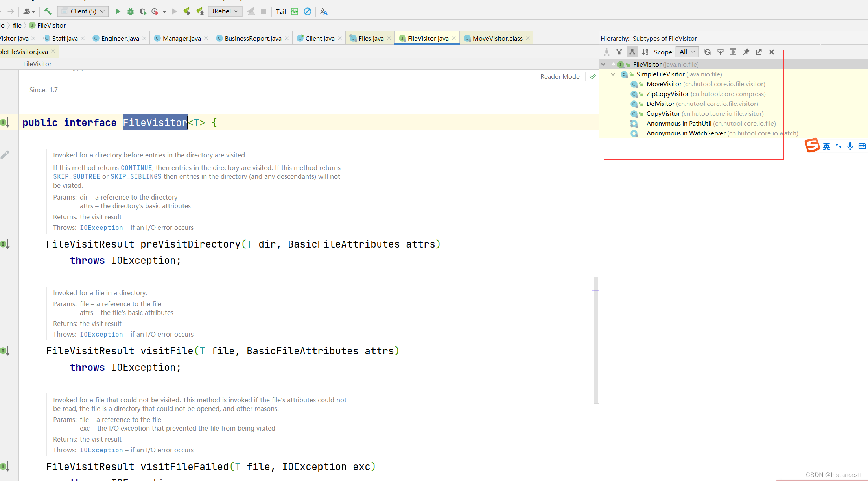Click autoscroll to source hierarchy icon
The height and width of the screenshot is (481, 868).
721,52
